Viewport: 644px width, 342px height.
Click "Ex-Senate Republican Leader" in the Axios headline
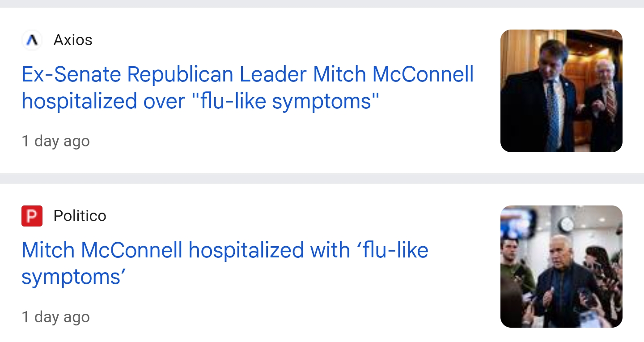click(x=164, y=74)
